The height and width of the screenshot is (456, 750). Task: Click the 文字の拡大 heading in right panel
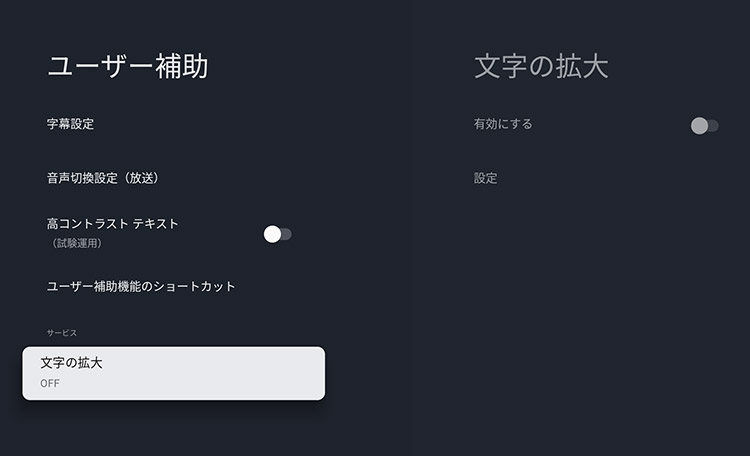tap(541, 67)
